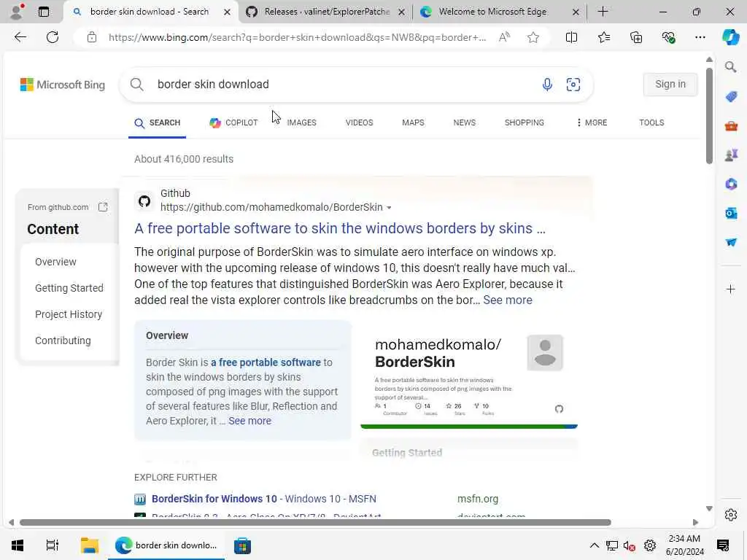Open tab actions menu
The width and height of the screenshot is (747, 560).
(x=43, y=12)
